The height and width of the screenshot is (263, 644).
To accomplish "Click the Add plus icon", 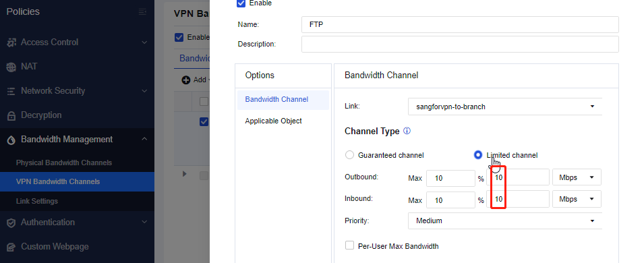I will [x=186, y=80].
